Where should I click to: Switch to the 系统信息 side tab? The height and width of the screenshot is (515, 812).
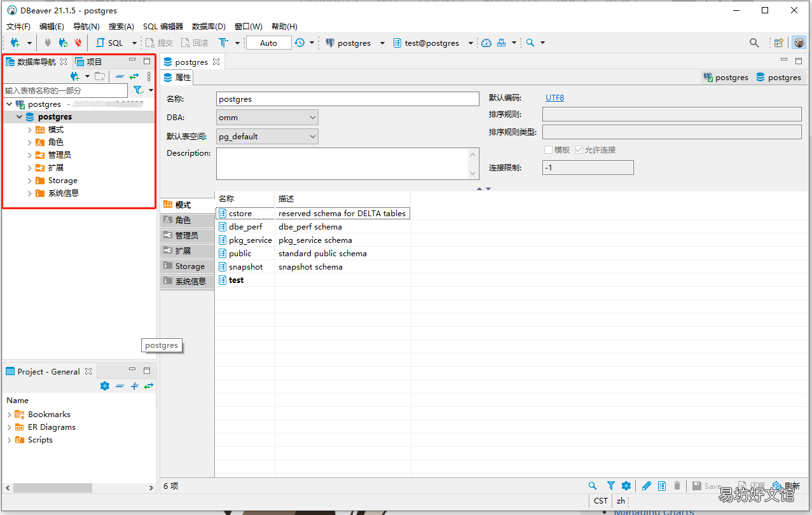coord(187,281)
